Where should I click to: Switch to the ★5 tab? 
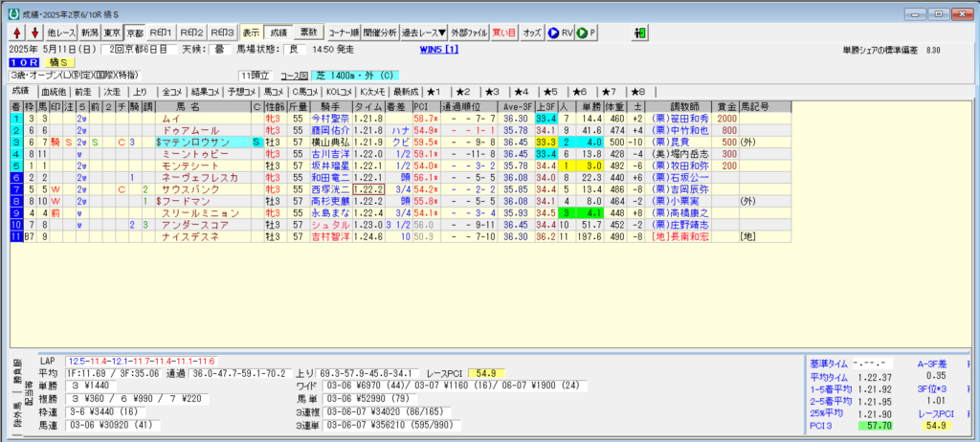pos(550,92)
